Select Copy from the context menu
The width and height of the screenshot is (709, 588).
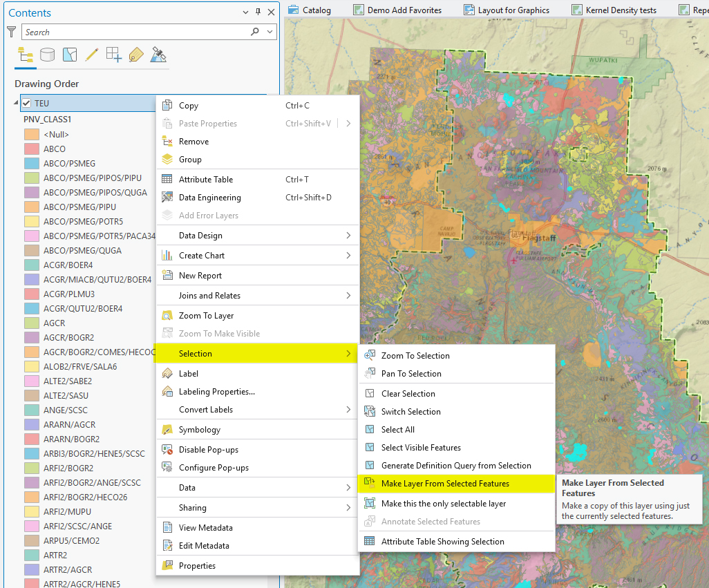pyautogui.click(x=258, y=105)
